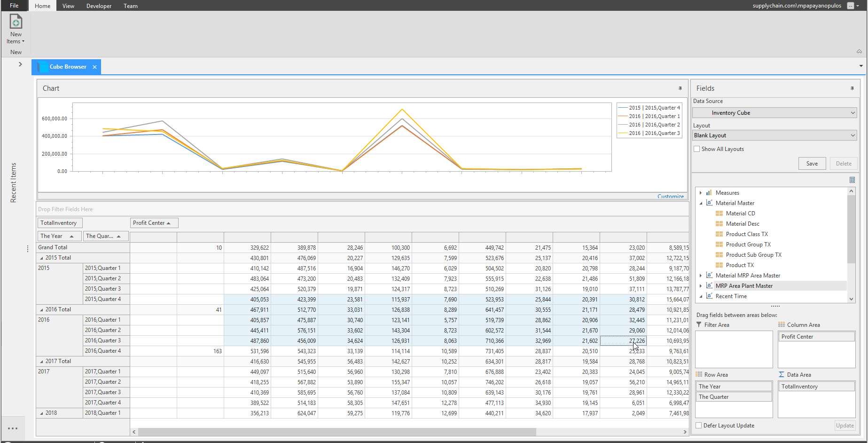The image size is (868, 443).
Task: Check Defer Layout Update
Action: [699, 426]
